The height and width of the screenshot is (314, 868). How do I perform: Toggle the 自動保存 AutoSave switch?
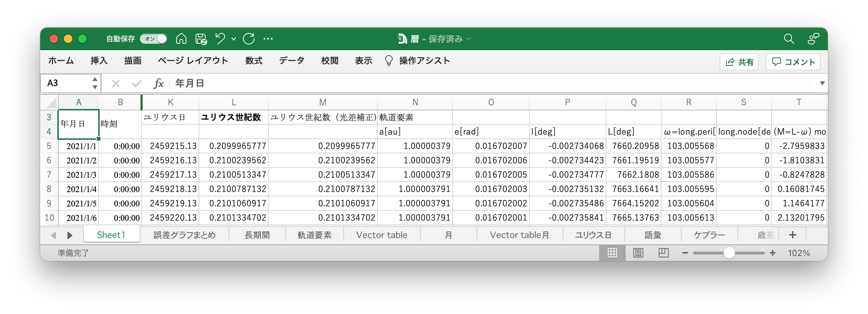coord(153,39)
